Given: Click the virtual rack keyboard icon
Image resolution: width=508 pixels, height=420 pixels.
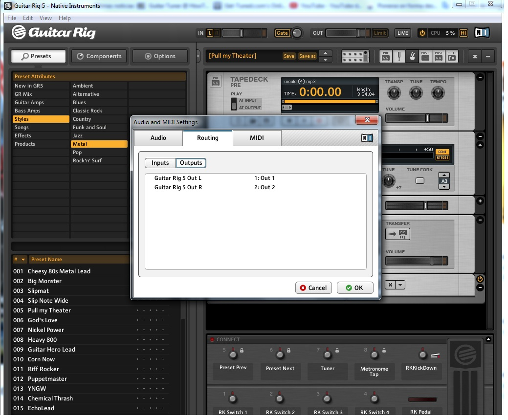Looking at the screenshot, I should pos(354,56).
